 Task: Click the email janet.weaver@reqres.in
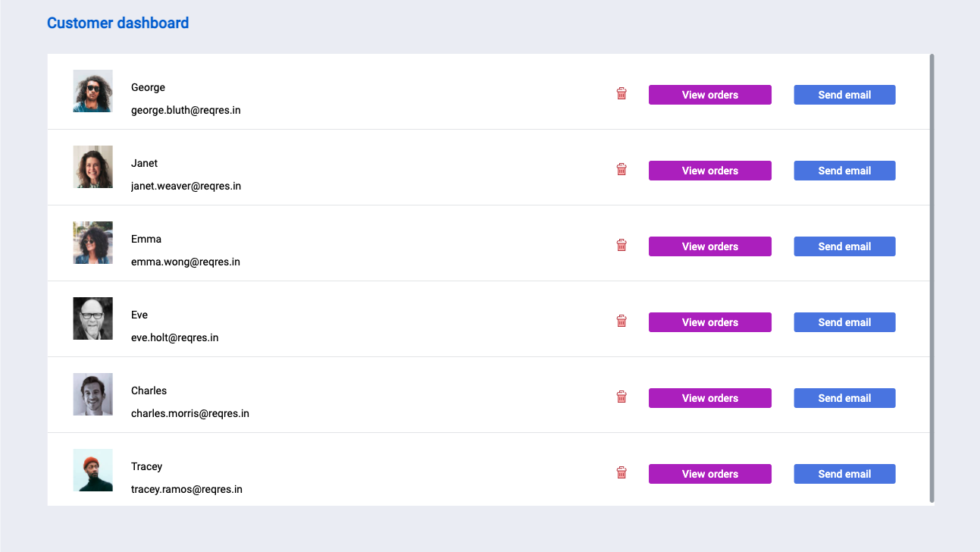(x=186, y=186)
